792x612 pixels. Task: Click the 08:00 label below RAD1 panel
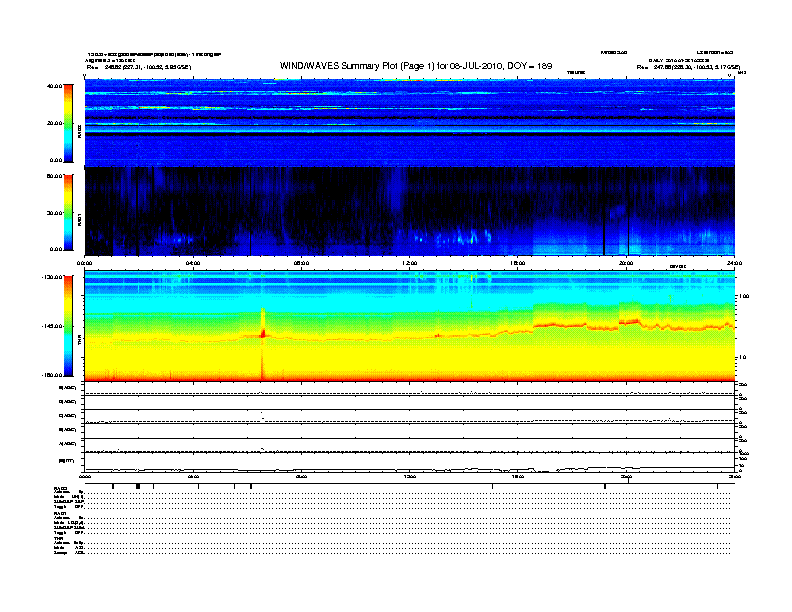(301, 263)
